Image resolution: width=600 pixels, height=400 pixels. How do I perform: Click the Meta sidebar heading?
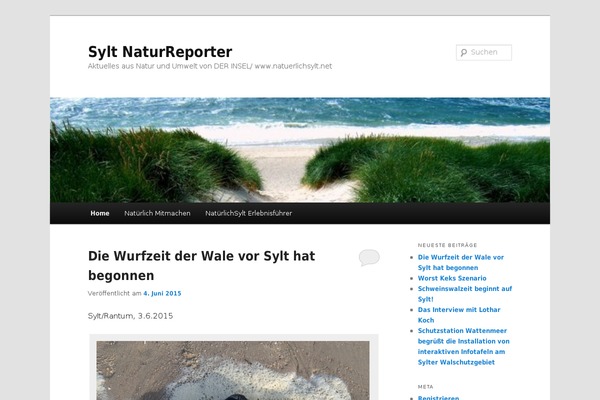tap(426, 387)
